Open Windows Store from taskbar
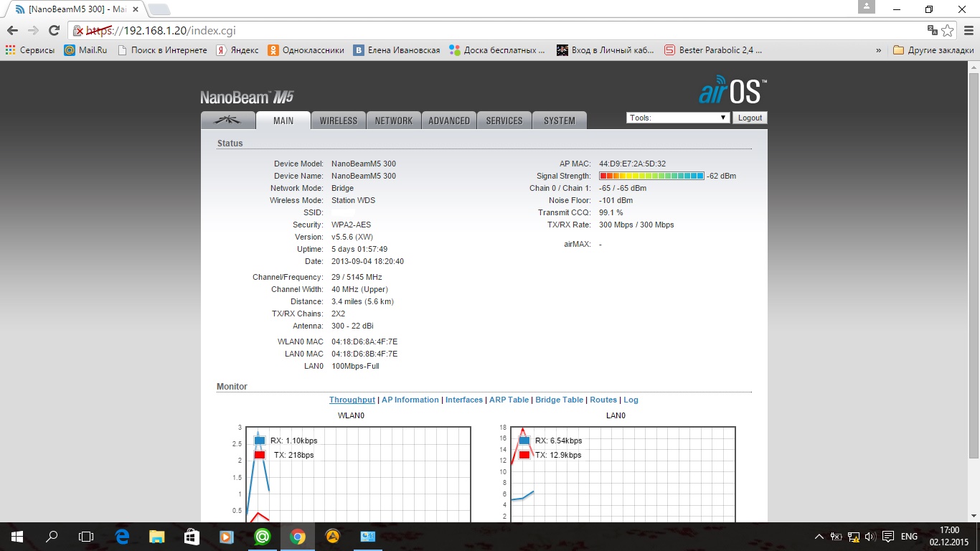980x551 pixels. pos(192,536)
